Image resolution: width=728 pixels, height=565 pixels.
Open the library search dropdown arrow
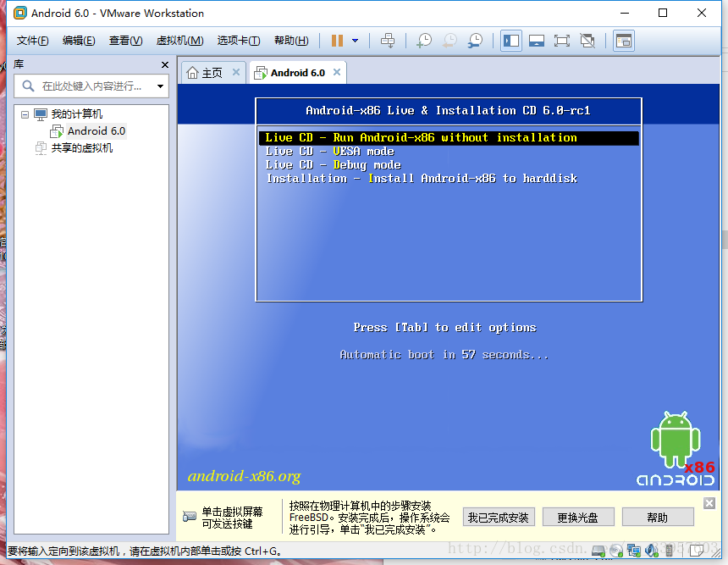(160, 86)
